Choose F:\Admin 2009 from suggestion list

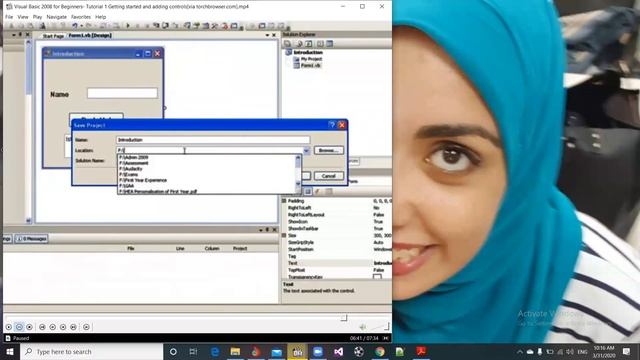point(134,157)
